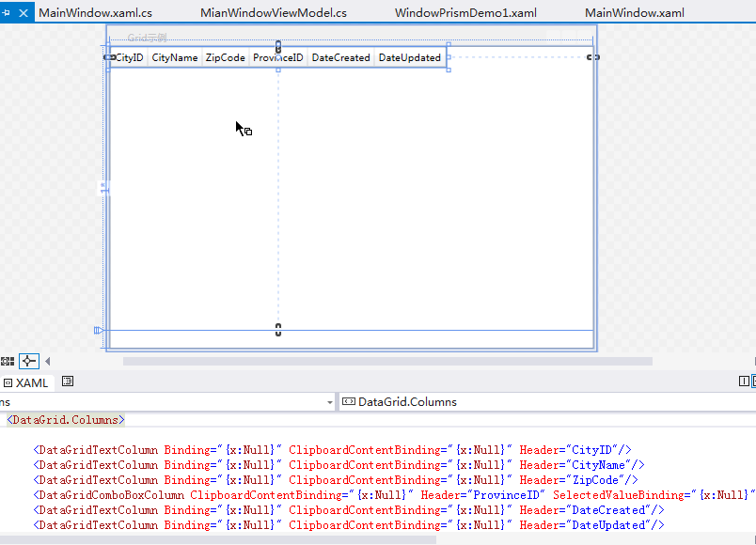756x545 pixels.
Task: Click the DateCreated column header in DataGrid
Action: [x=340, y=58]
